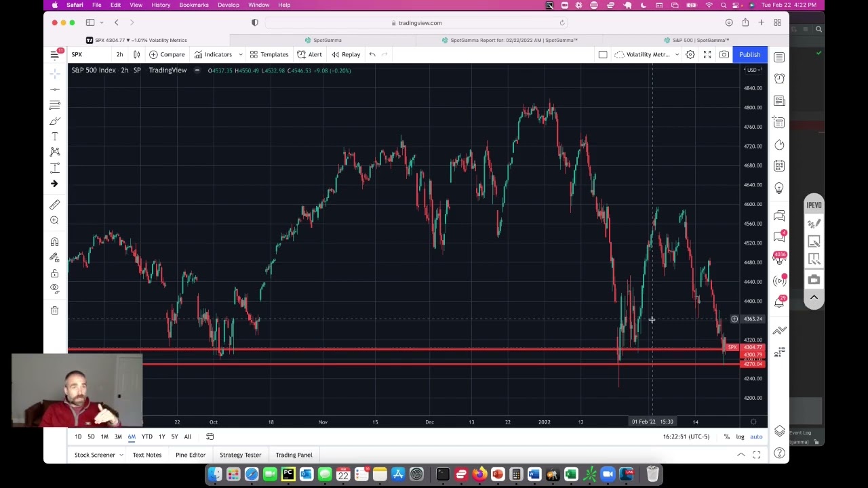Image resolution: width=868 pixels, height=488 pixels.
Task: Open the 2h interval selector
Action: click(x=119, y=54)
